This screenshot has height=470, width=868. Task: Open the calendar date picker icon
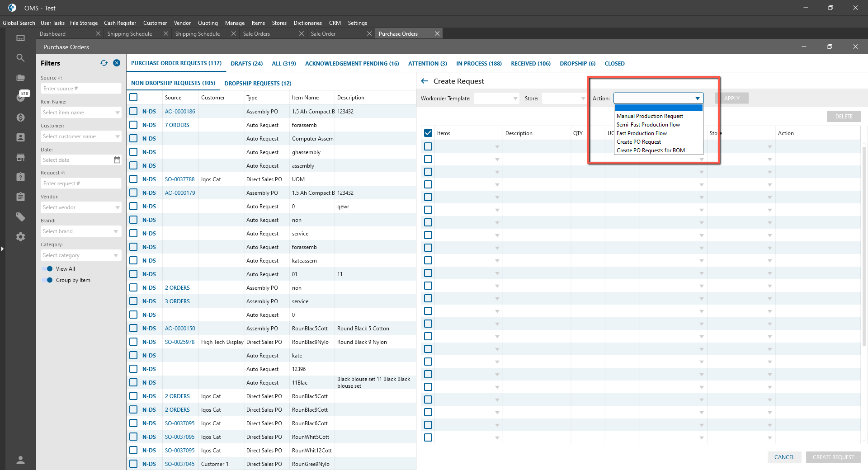pos(117,160)
